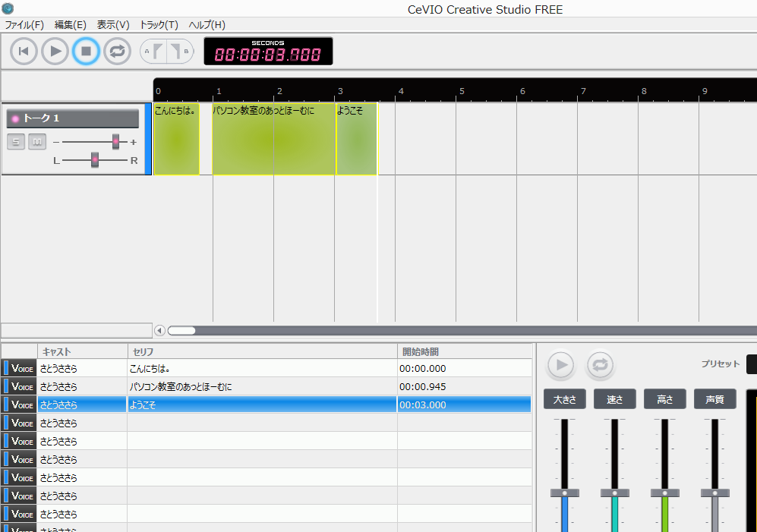This screenshot has width=757, height=532.
Task: Toggle solo (S) on トーク 1 track
Action: click(x=16, y=142)
